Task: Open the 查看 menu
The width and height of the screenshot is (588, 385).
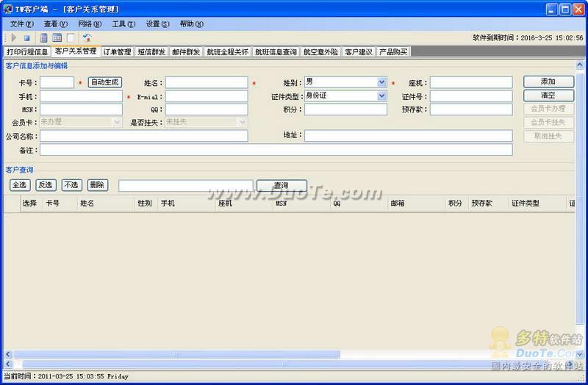Action: 56,24
